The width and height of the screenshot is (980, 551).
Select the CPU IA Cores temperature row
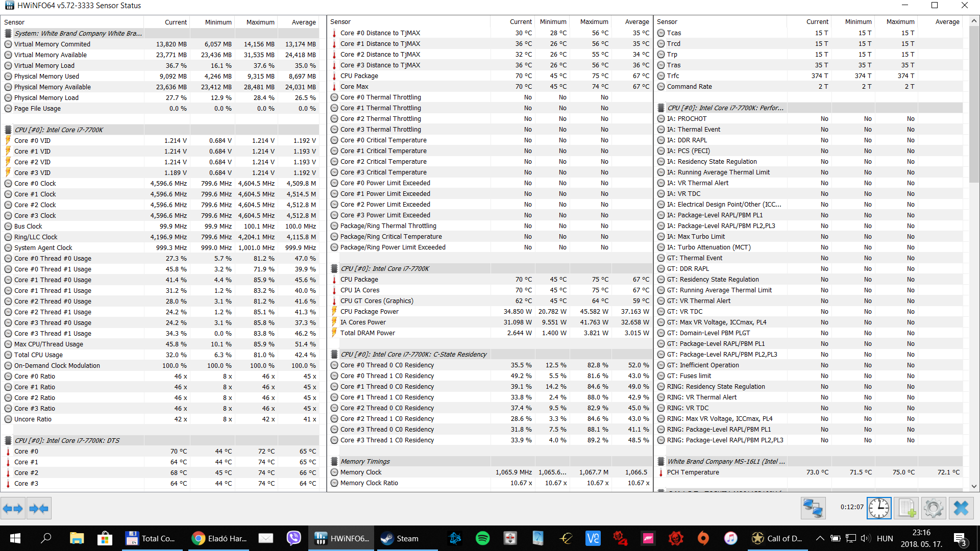[x=490, y=290]
